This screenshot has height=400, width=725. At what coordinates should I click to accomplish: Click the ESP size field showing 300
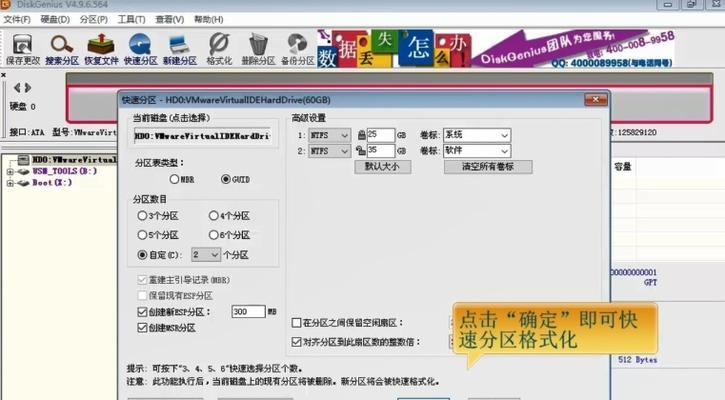248,312
